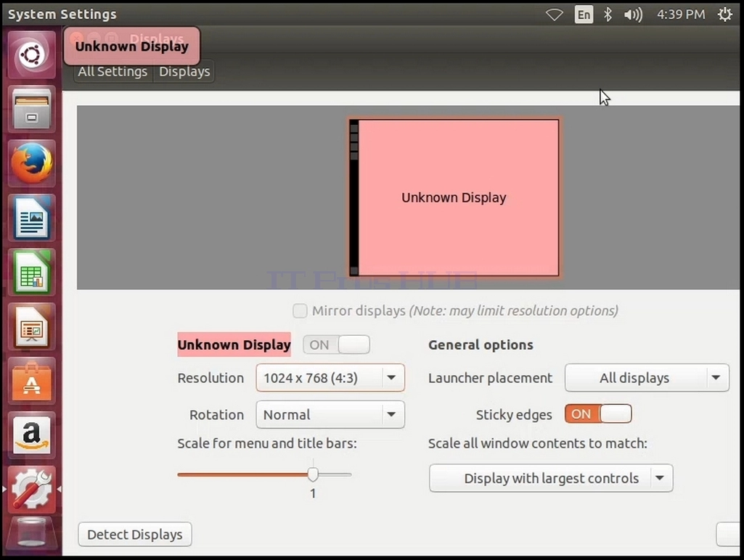Open LibreOffice Impress from launcher
The image size is (744, 560).
pos(31,326)
